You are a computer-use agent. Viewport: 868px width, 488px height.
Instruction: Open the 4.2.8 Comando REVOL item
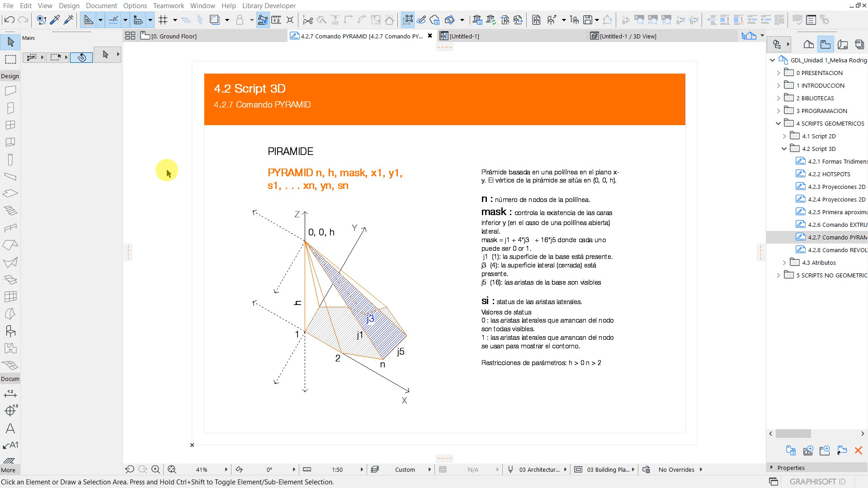tap(836, 250)
